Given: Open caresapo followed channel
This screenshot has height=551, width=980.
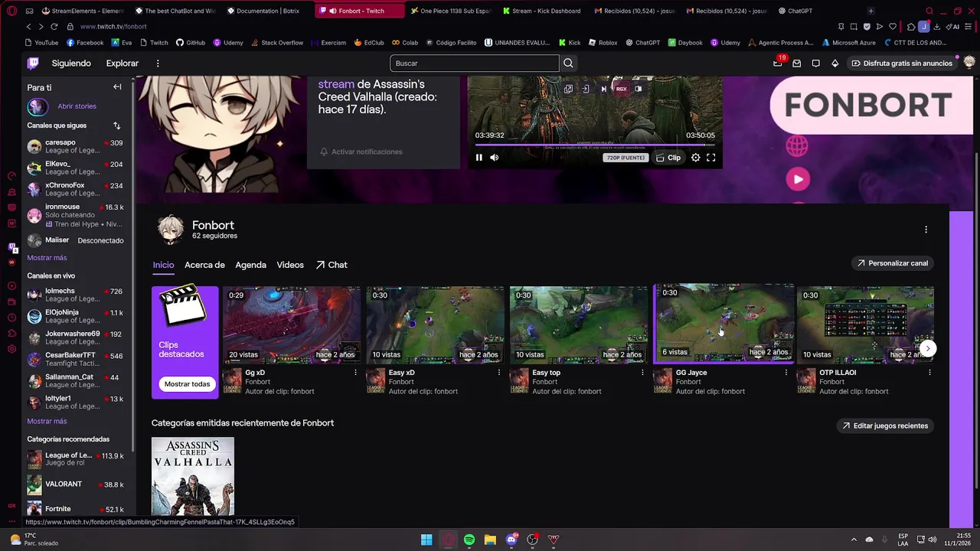Looking at the screenshot, I should tap(75, 146).
